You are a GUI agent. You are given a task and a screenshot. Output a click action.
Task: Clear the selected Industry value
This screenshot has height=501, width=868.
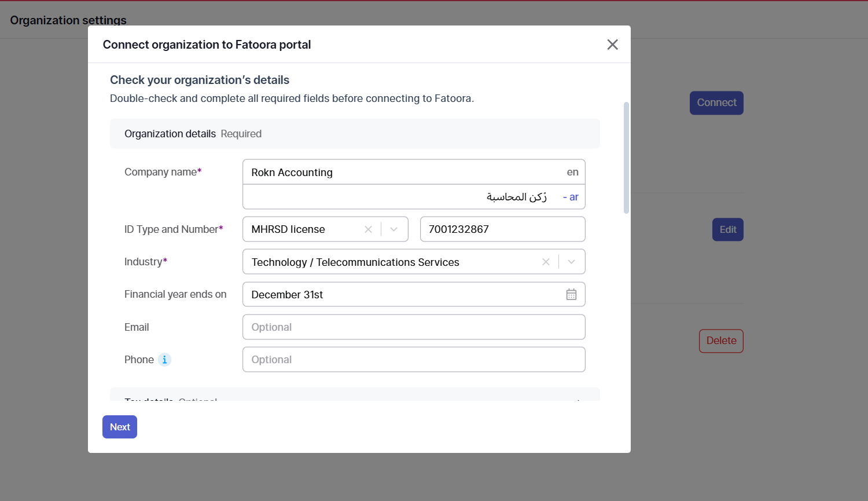[x=546, y=262]
